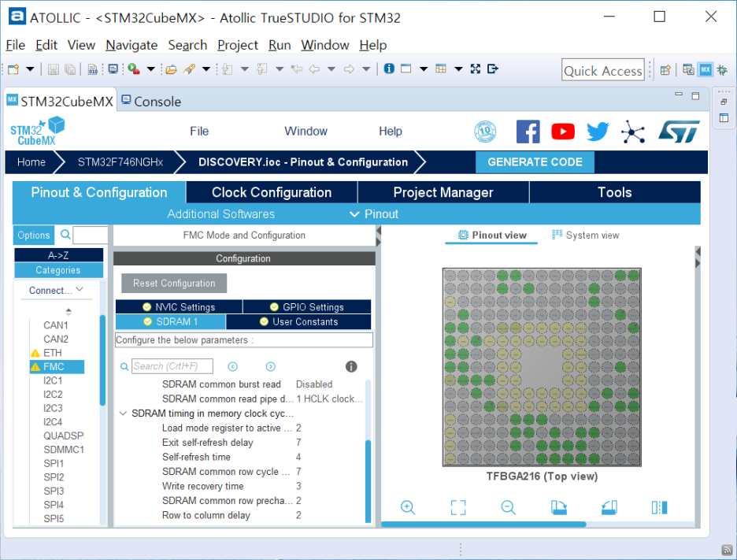Sort peripherals with A->Z button
Viewport: 737px width, 560px height.
click(59, 255)
